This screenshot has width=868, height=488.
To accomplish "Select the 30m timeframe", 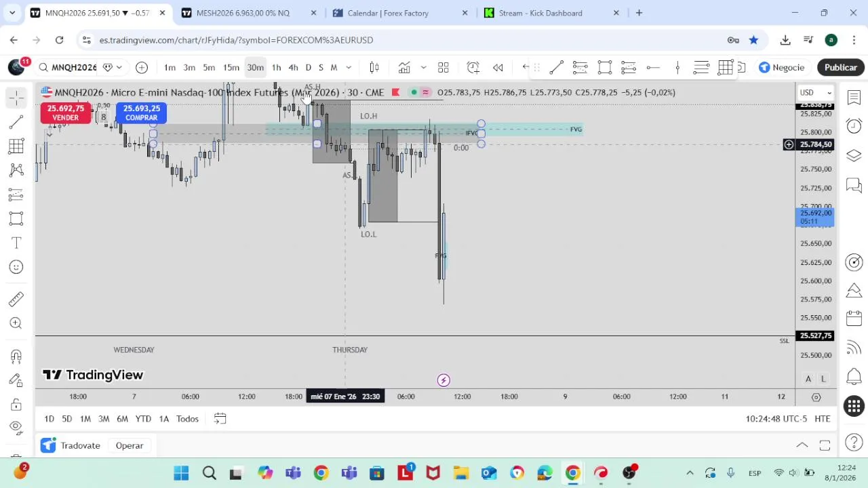I will click(x=255, y=67).
